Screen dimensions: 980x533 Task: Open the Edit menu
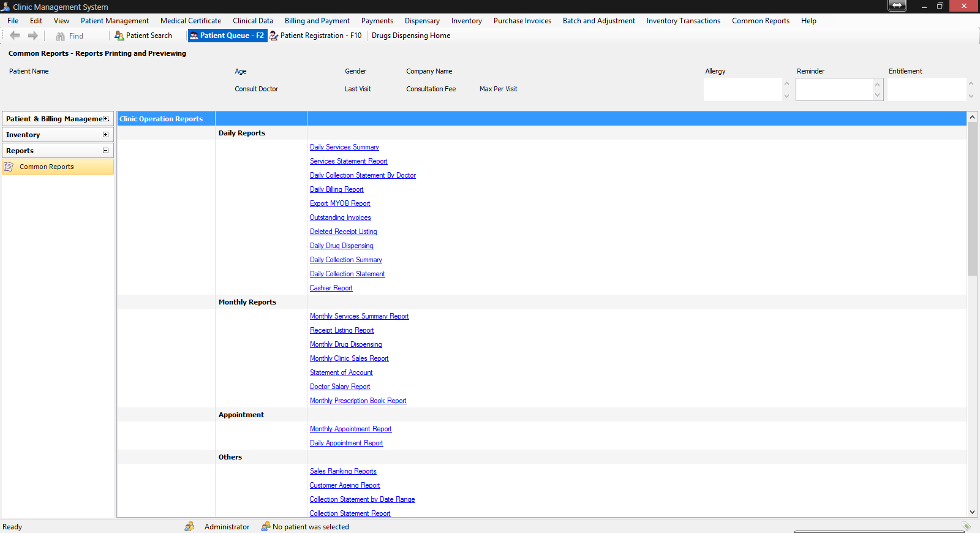(36, 21)
